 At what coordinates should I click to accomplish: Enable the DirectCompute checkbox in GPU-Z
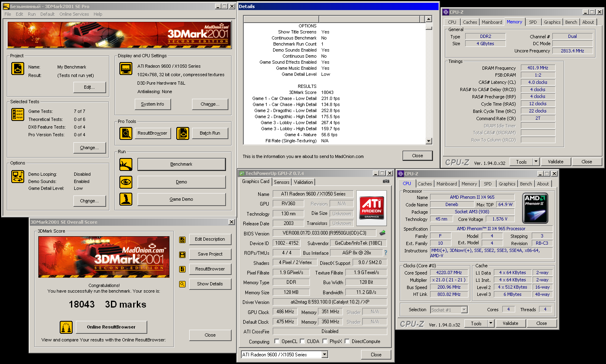[x=347, y=341]
